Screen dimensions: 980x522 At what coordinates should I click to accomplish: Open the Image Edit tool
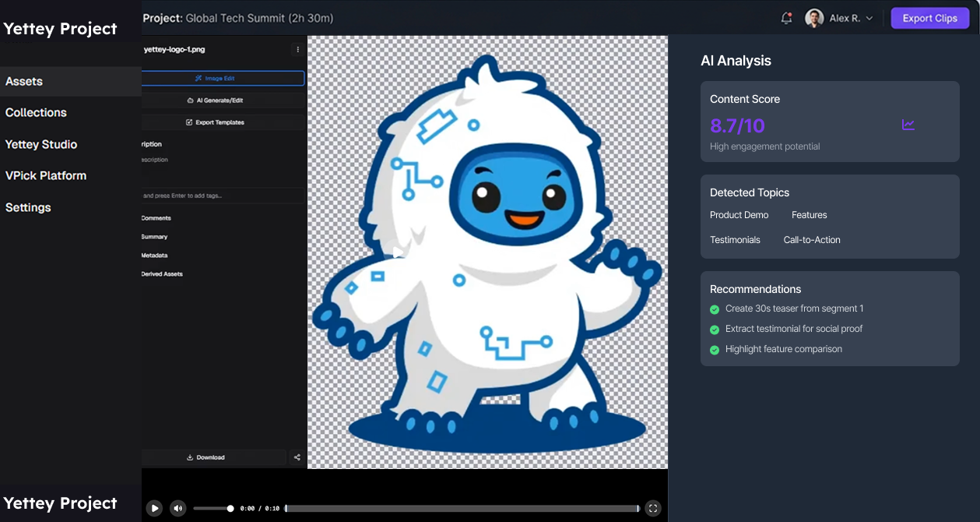pos(223,78)
